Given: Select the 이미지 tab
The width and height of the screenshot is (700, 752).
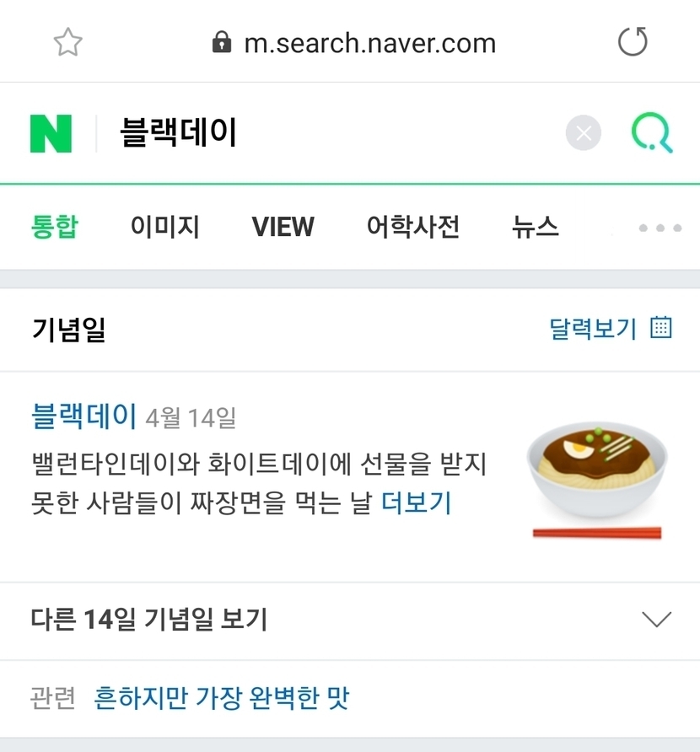Looking at the screenshot, I should (x=164, y=227).
